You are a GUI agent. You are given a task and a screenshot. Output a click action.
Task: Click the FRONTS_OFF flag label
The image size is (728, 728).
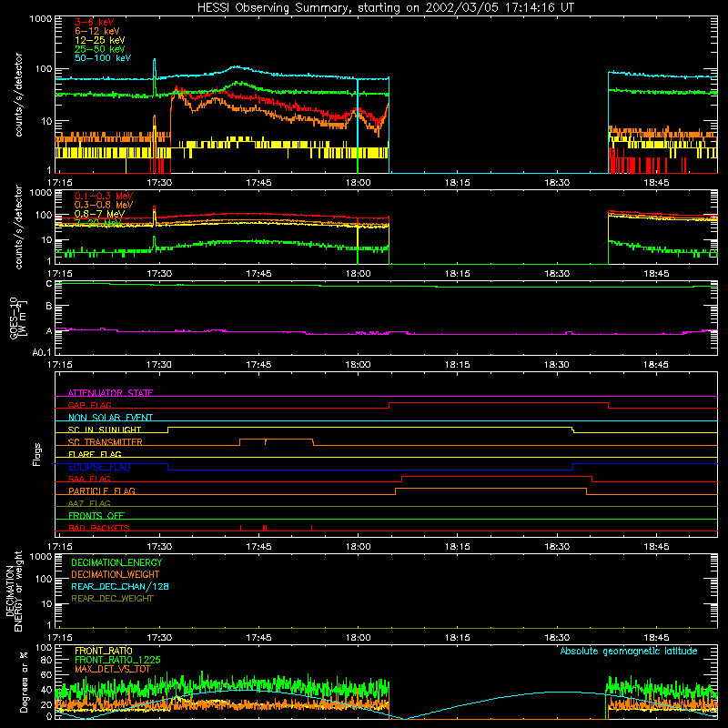coord(96,516)
